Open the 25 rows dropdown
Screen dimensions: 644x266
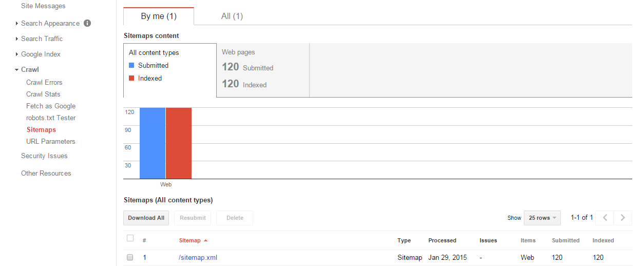pos(542,218)
